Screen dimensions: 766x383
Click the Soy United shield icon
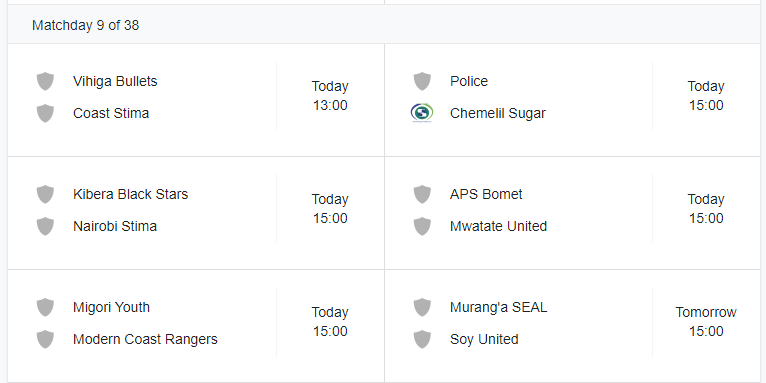pos(422,340)
